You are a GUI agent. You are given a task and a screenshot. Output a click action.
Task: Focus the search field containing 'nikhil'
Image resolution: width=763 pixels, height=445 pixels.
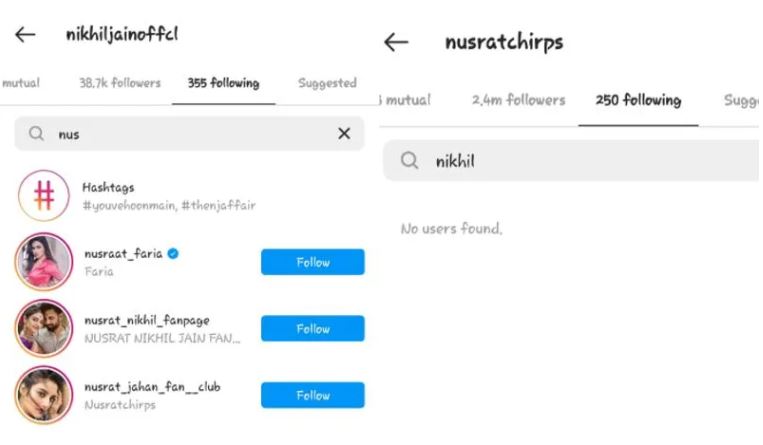pyautogui.click(x=573, y=161)
